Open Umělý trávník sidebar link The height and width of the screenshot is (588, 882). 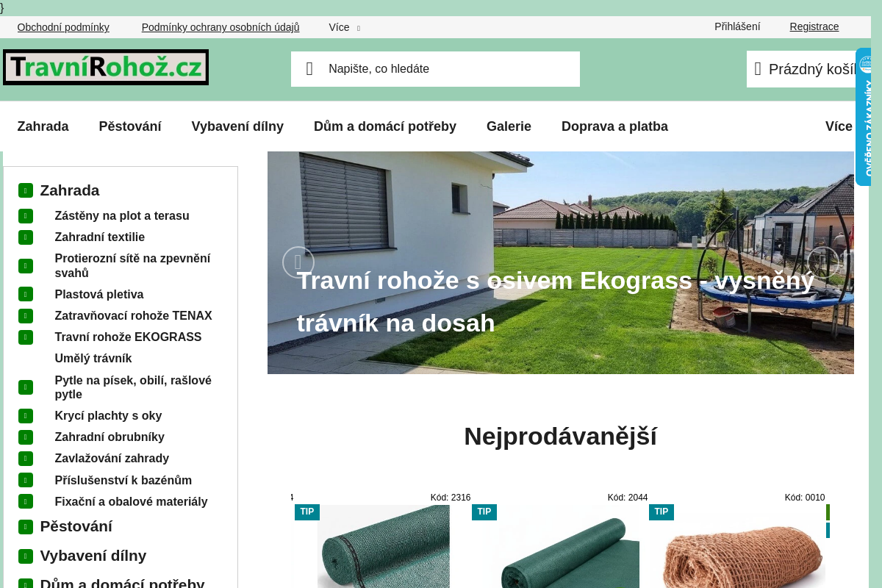pyautogui.click(x=93, y=359)
